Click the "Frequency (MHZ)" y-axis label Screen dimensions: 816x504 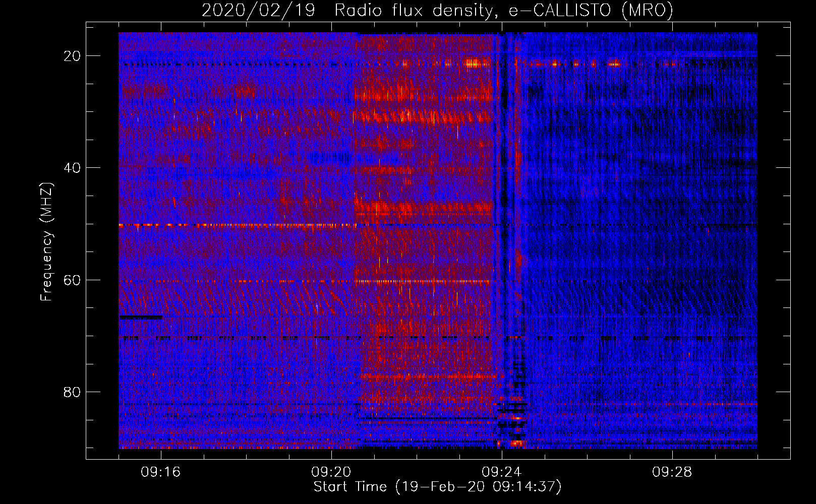pos(46,241)
